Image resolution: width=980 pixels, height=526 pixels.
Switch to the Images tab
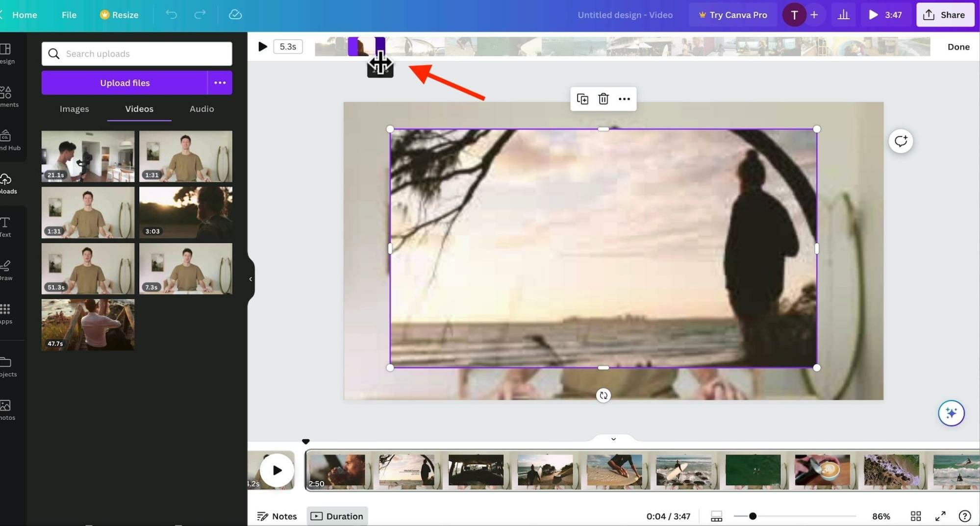74,109
